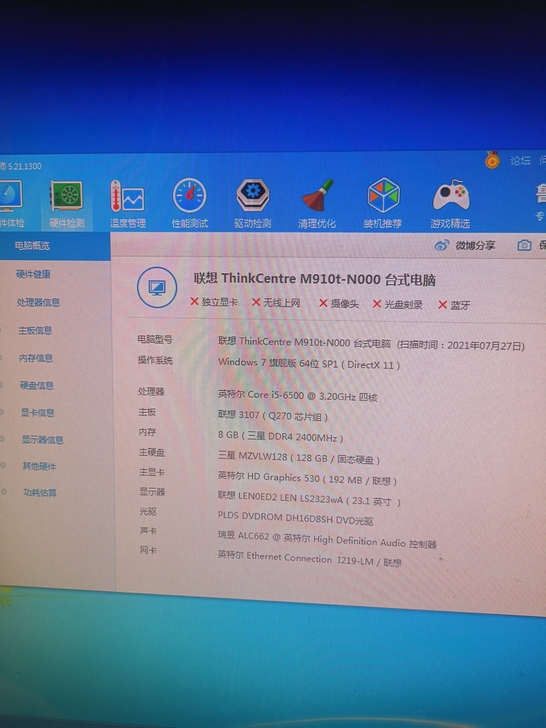This screenshot has width=546, height=728.
Task: Click the 摄像头 missing-feature indicator
Action: [339, 304]
